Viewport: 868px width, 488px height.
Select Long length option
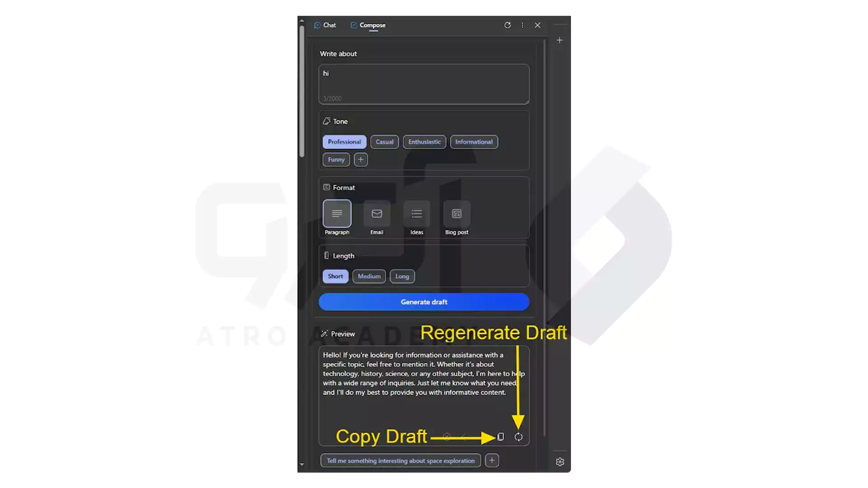click(x=402, y=276)
